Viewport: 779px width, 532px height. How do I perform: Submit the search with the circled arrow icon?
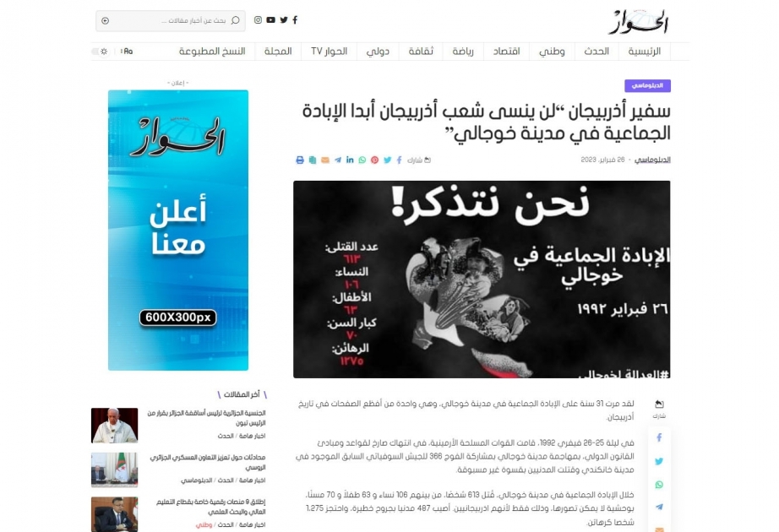coord(106,21)
